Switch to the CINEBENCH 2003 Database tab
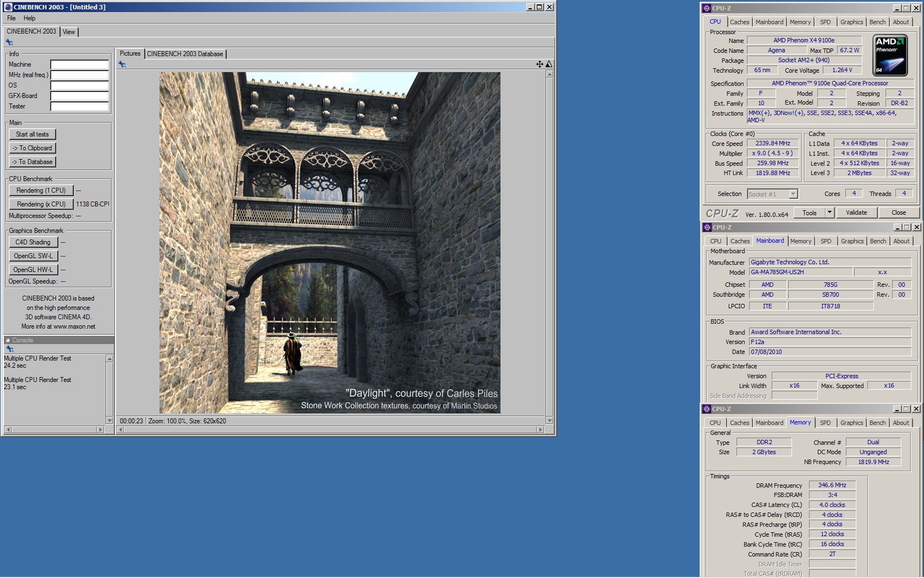924x578 pixels. pos(185,54)
